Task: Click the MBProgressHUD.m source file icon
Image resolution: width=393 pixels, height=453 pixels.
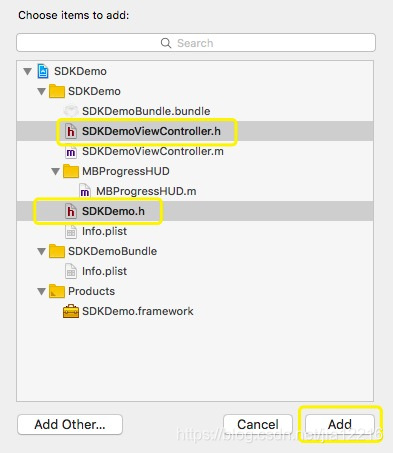Action: pos(85,191)
